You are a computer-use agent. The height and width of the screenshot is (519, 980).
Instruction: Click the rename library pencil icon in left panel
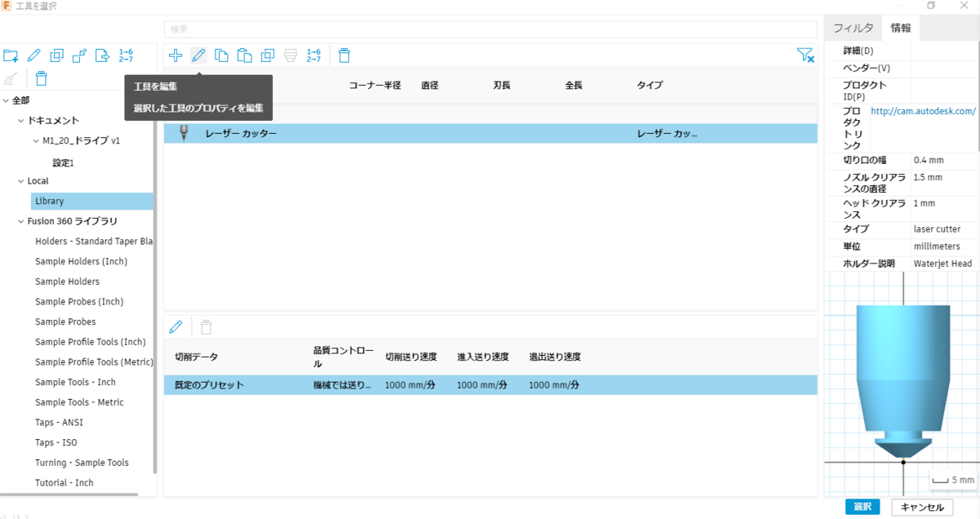(x=33, y=55)
